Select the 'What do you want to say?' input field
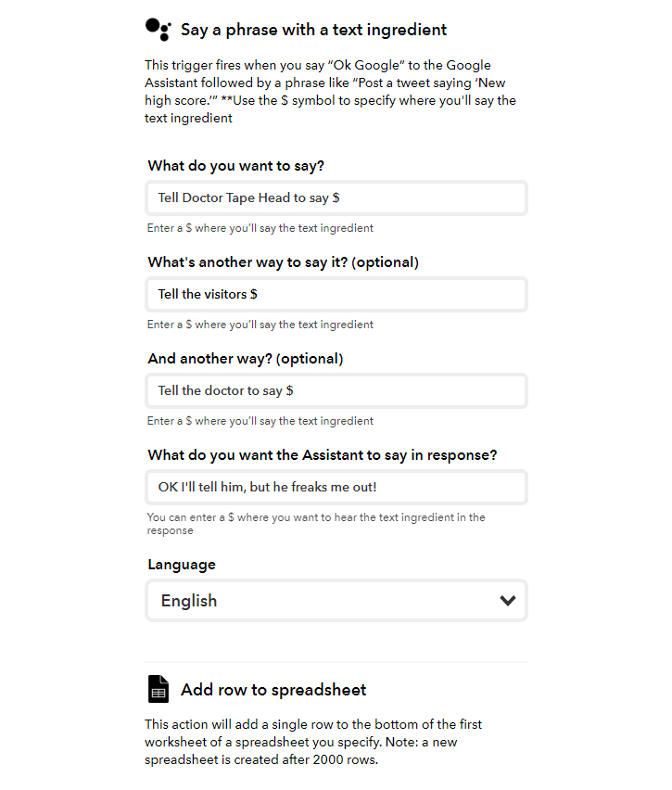 (x=336, y=197)
